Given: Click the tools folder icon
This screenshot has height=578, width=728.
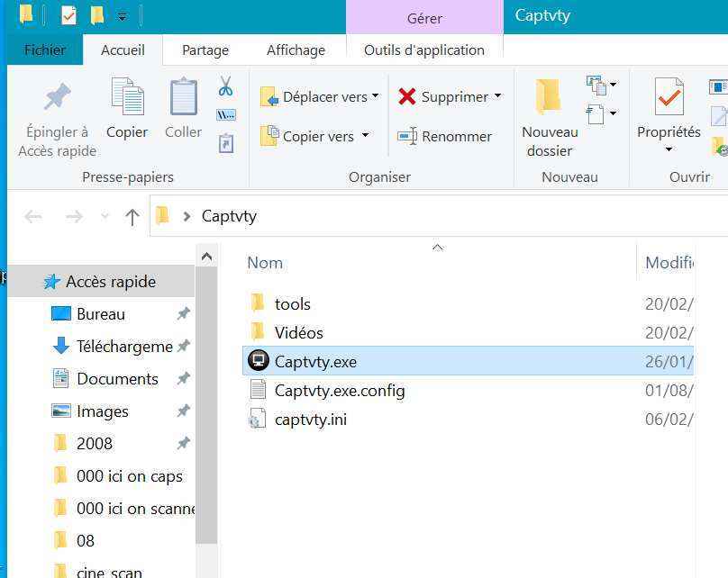Looking at the screenshot, I should coord(258,303).
